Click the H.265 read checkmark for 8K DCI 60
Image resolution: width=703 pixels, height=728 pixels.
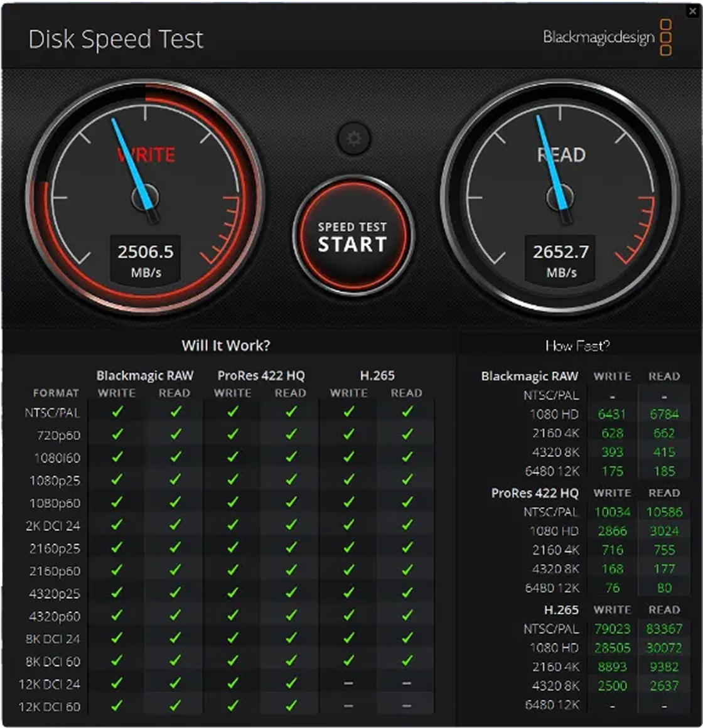pyautogui.click(x=407, y=661)
